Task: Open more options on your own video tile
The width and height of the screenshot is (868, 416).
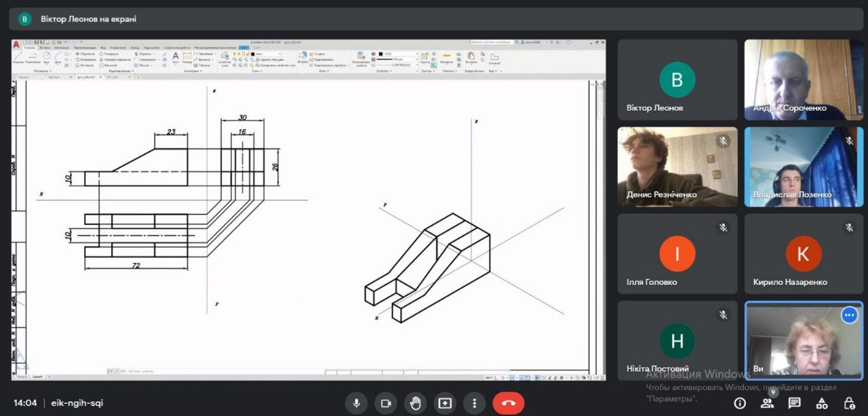Action: tap(849, 315)
